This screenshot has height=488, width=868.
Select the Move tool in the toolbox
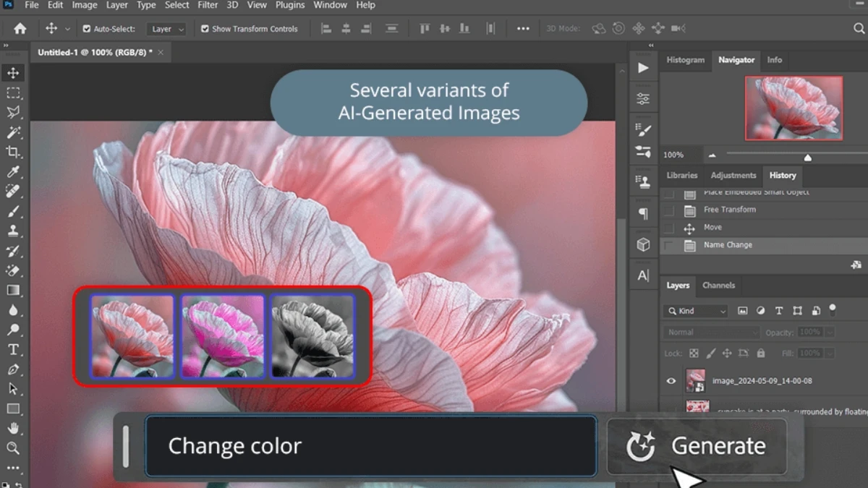click(x=13, y=73)
